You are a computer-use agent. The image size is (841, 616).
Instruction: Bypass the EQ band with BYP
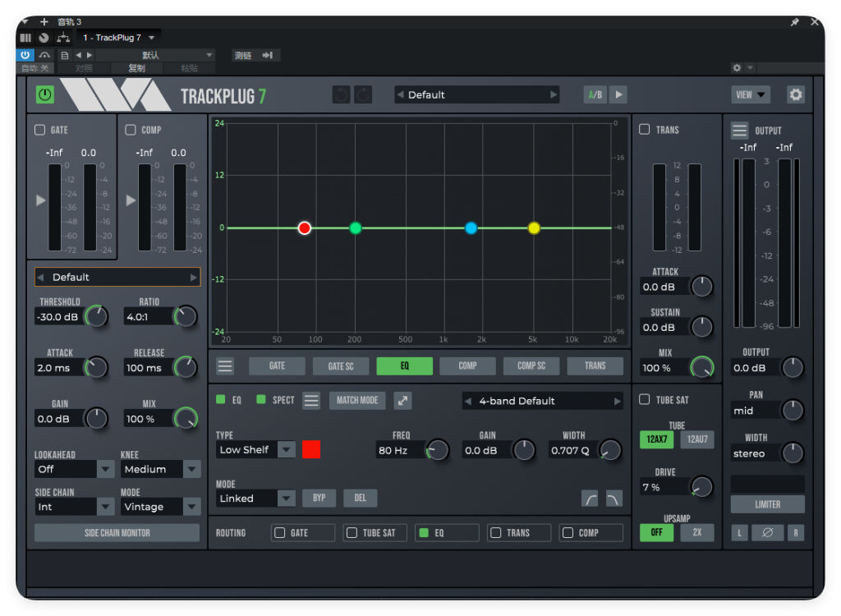coord(319,498)
